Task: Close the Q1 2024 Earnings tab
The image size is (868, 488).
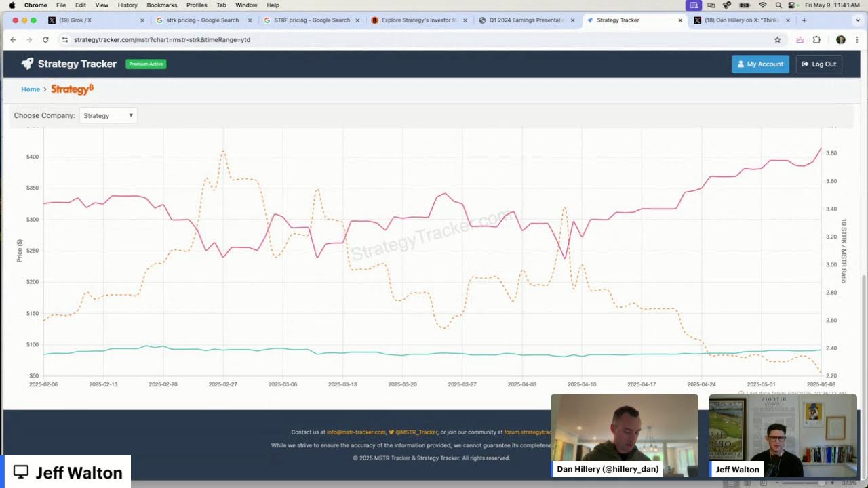Action: pos(572,20)
